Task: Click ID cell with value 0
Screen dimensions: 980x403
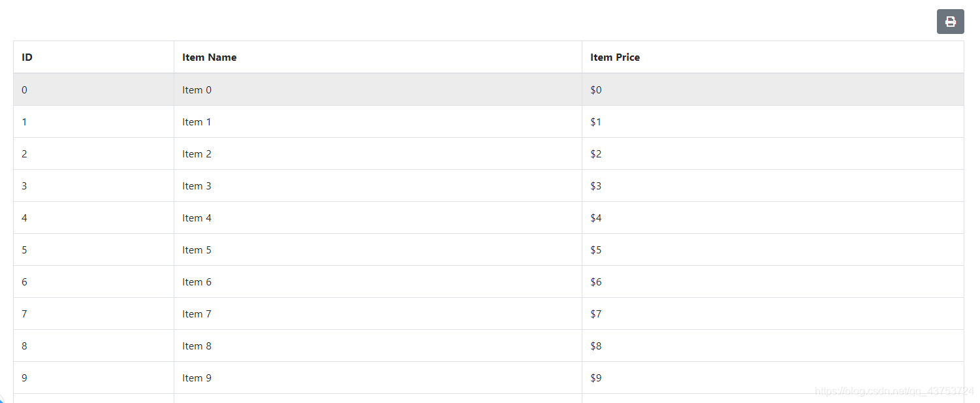Action: point(94,90)
